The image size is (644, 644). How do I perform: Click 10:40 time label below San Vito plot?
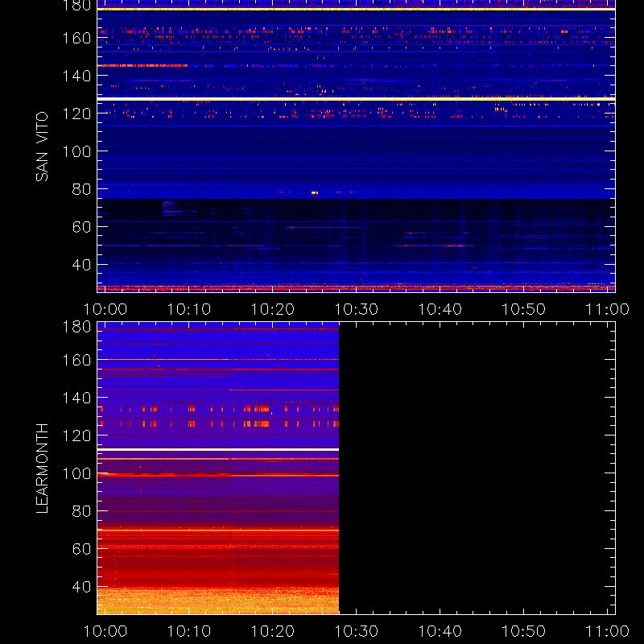click(x=440, y=309)
